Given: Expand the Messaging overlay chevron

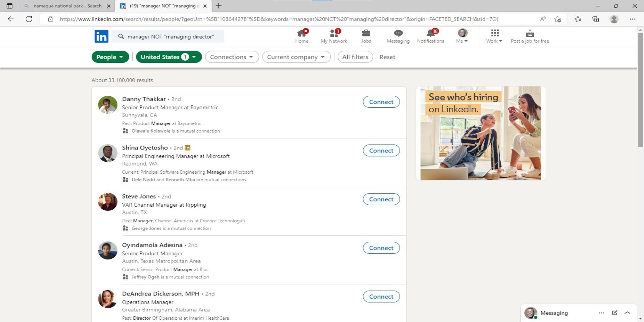Looking at the screenshot, I should (x=628, y=313).
